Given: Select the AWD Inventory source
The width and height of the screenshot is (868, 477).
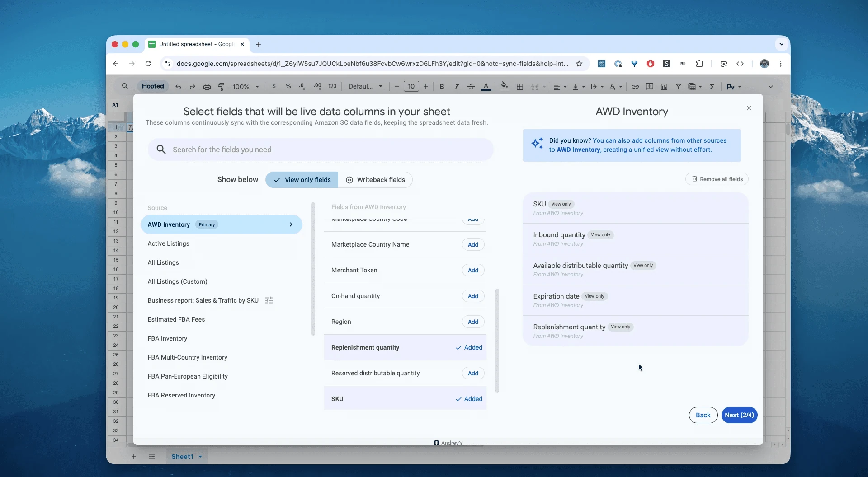Looking at the screenshot, I should pyautogui.click(x=222, y=224).
